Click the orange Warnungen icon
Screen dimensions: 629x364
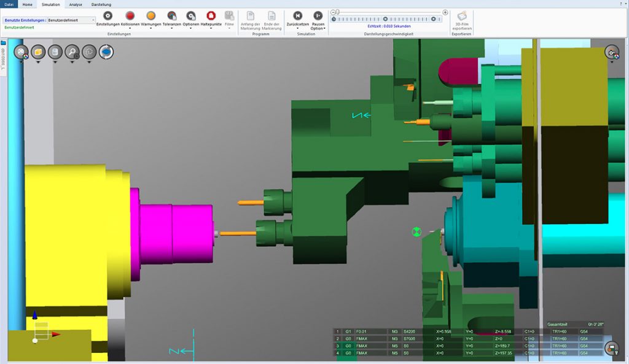point(150,16)
